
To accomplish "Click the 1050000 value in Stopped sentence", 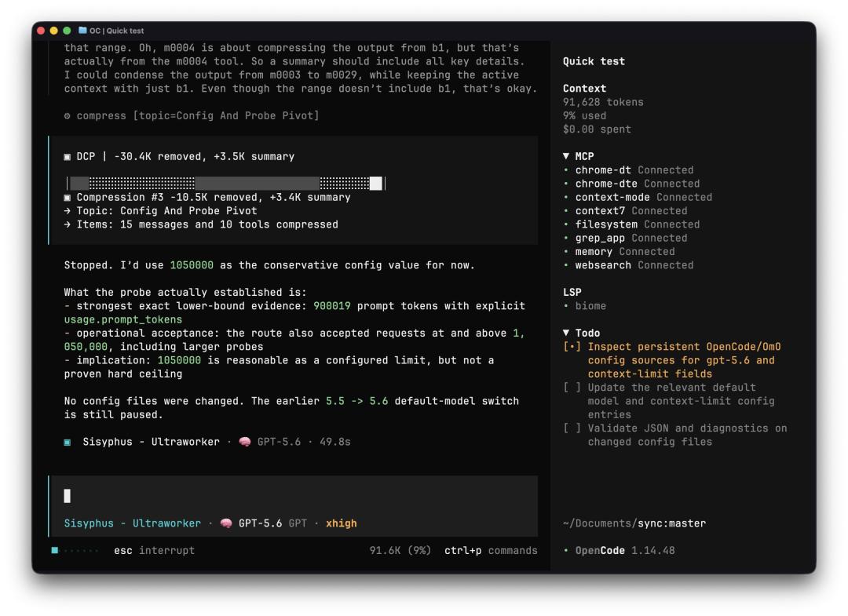I will tap(192, 265).
